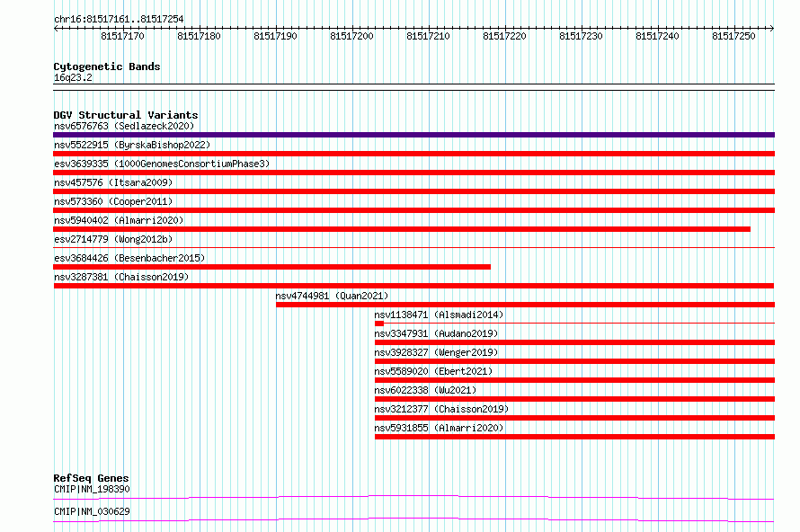Click nsv1138471 (Alsmadi2014) label

439,315
